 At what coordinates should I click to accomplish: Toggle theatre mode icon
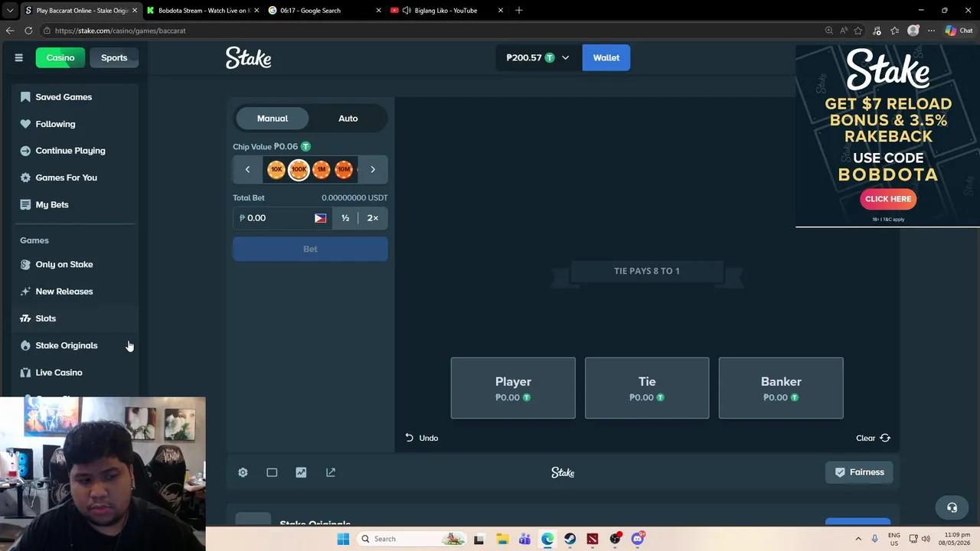point(272,472)
